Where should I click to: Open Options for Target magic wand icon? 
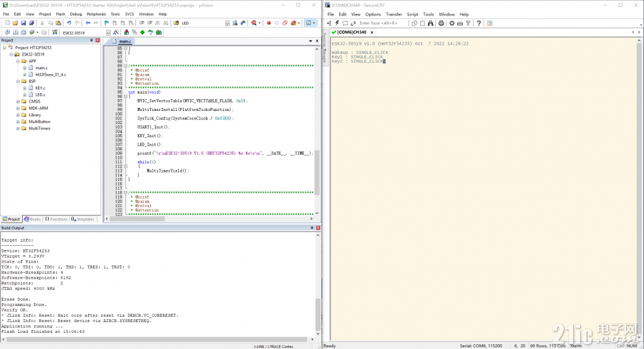116,32
